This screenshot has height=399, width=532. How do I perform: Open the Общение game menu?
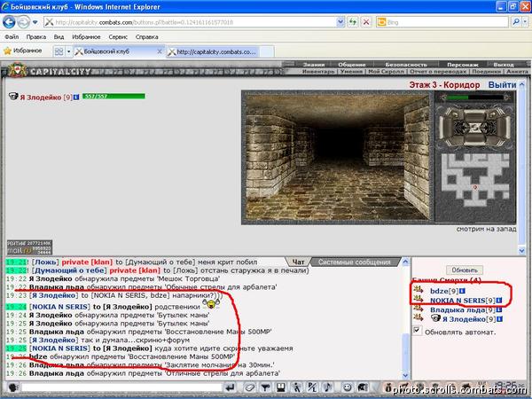[352, 65]
